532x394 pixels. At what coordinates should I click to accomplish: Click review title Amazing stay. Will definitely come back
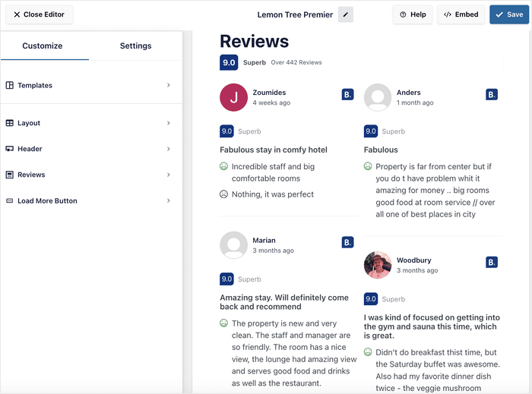click(284, 302)
